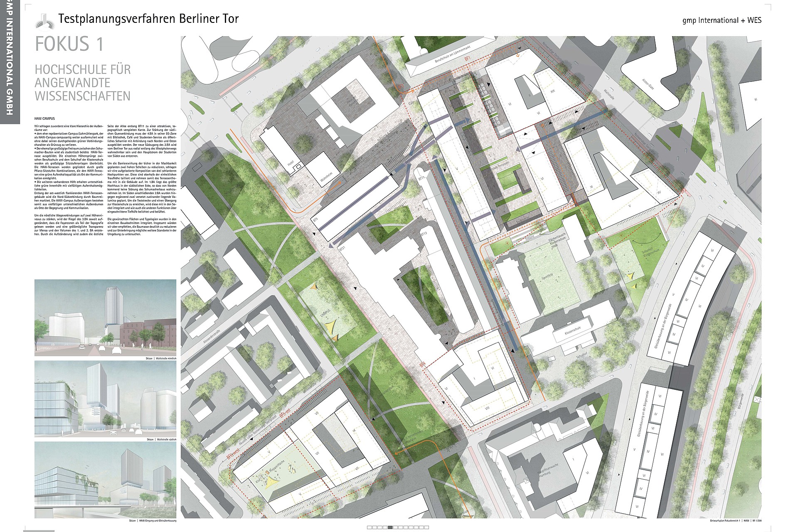
Task: Select the second page indicator square
Action: point(374,527)
